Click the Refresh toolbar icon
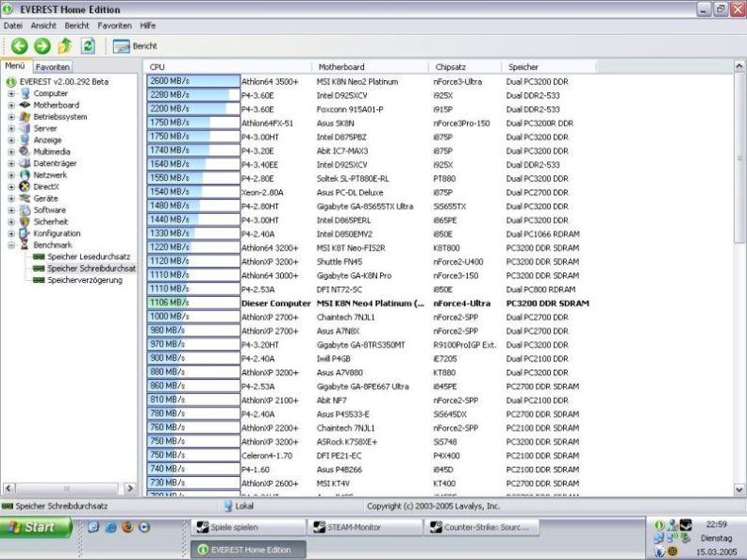747x560 pixels. (x=88, y=45)
